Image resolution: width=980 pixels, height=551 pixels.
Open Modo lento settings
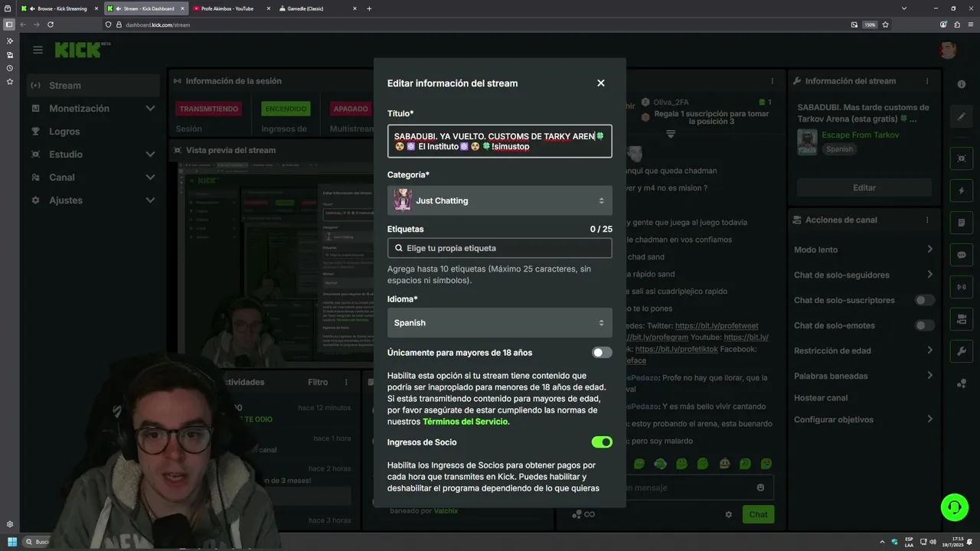pyautogui.click(x=864, y=249)
